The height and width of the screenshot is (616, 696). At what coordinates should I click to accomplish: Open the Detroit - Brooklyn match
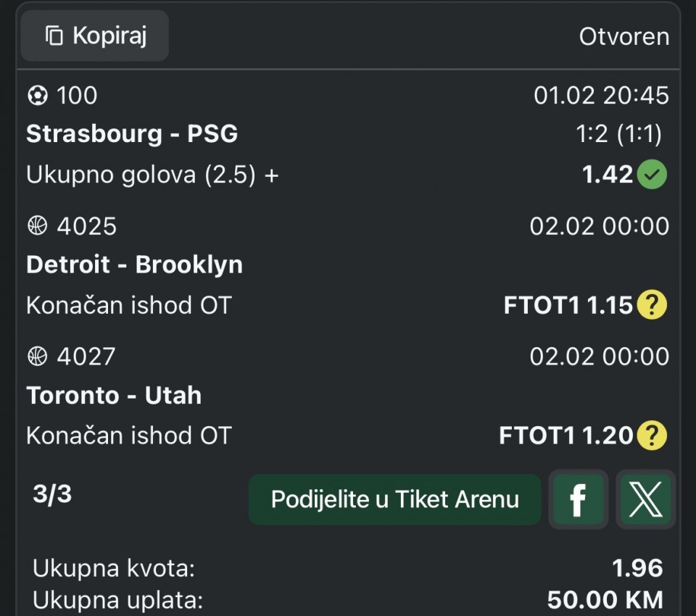134,265
